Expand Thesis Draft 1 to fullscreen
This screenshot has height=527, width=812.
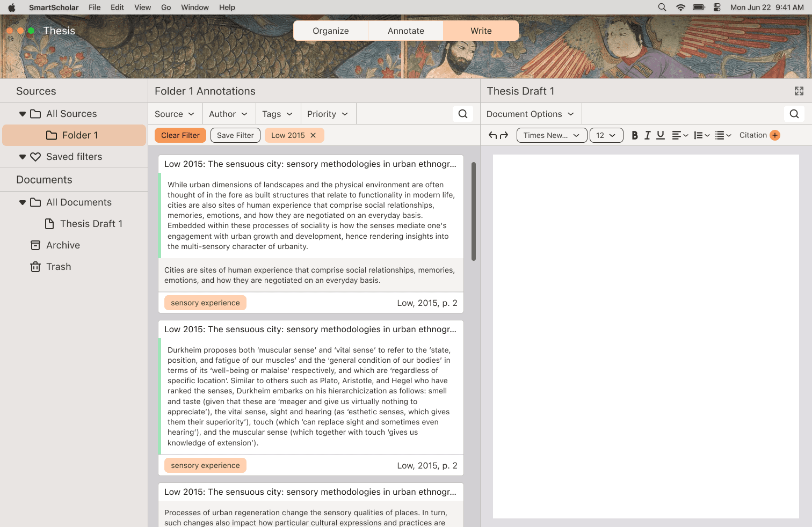(799, 91)
